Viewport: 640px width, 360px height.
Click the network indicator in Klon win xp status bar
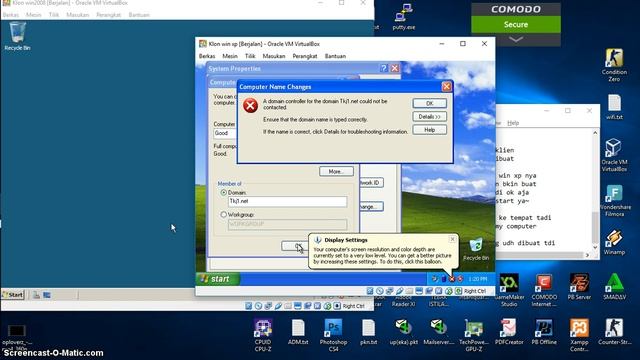[x=389, y=291]
